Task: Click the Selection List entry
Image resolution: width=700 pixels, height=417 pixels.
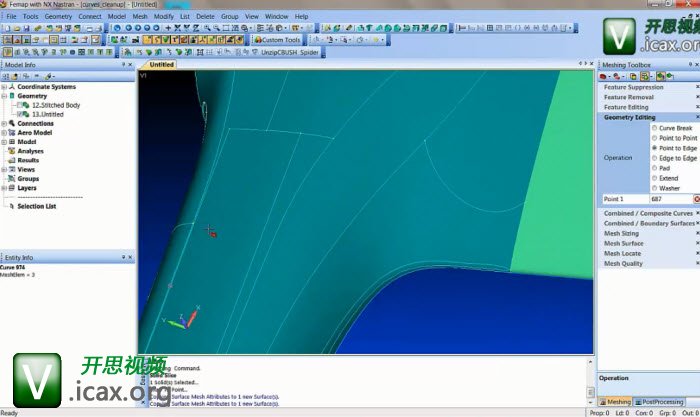Action: 39,206
